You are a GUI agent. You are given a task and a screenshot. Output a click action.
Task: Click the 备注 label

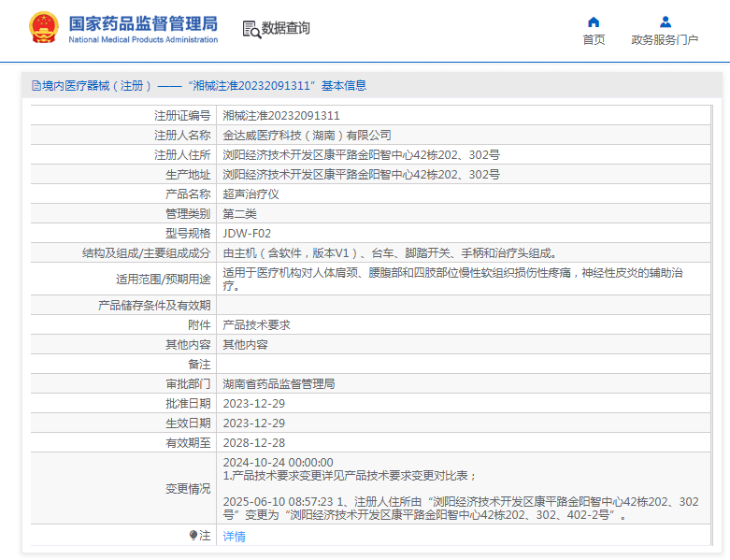pos(199,364)
